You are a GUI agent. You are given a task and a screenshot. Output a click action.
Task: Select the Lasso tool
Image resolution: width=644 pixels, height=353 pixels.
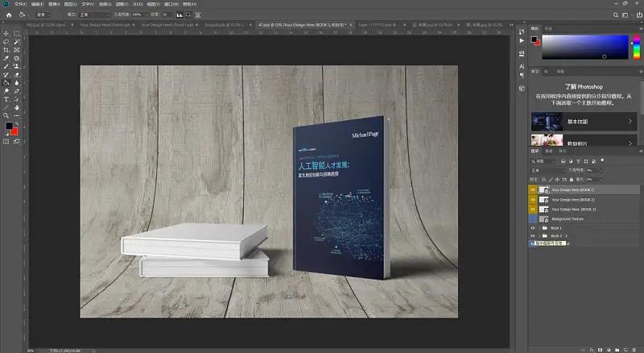6,42
